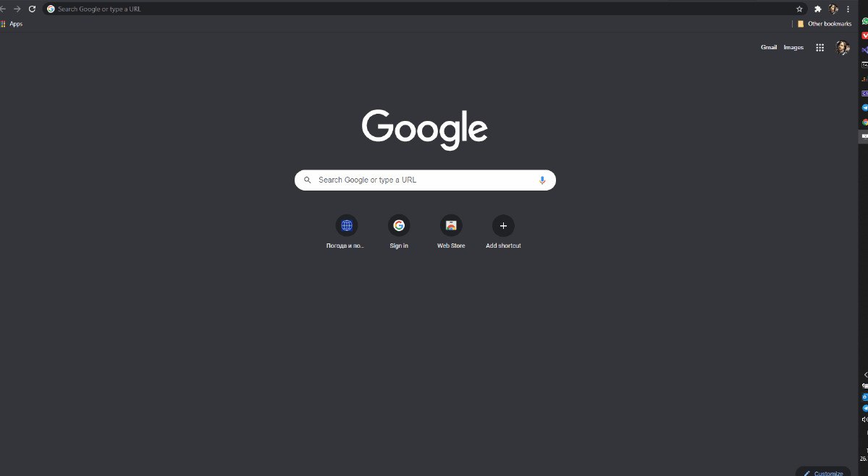Open WhatsApp from the taskbar
Viewport: 868px width, 476px height.
pos(864,21)
